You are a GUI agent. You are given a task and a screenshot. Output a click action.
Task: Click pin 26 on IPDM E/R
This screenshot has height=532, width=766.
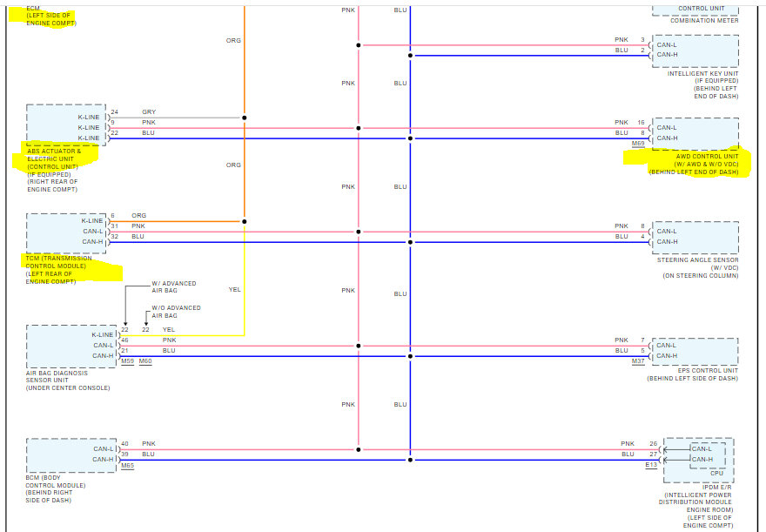653,443
